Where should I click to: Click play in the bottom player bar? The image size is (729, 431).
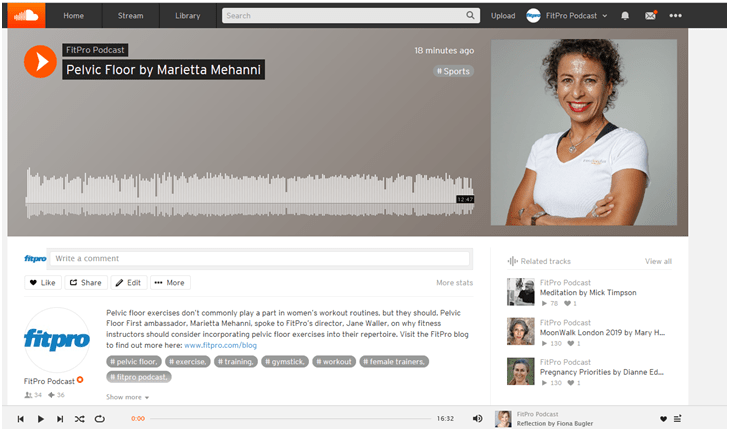[40, 418]
